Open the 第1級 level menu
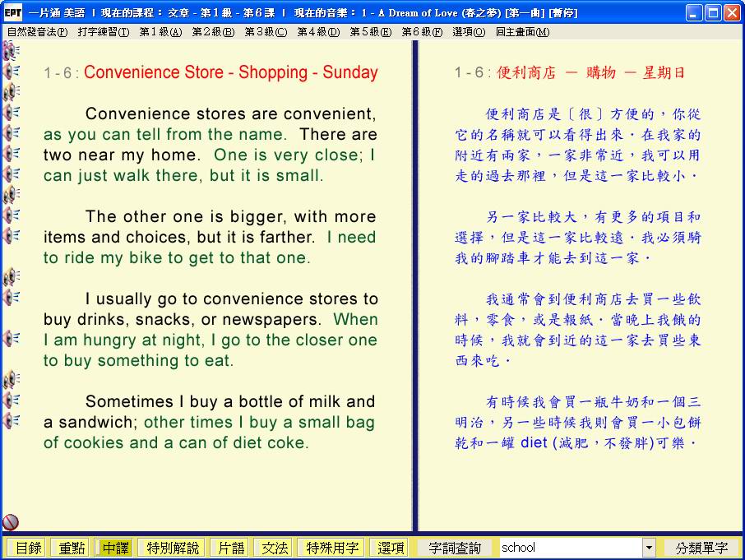Screen dimensions: 745x560 point(160,32)
